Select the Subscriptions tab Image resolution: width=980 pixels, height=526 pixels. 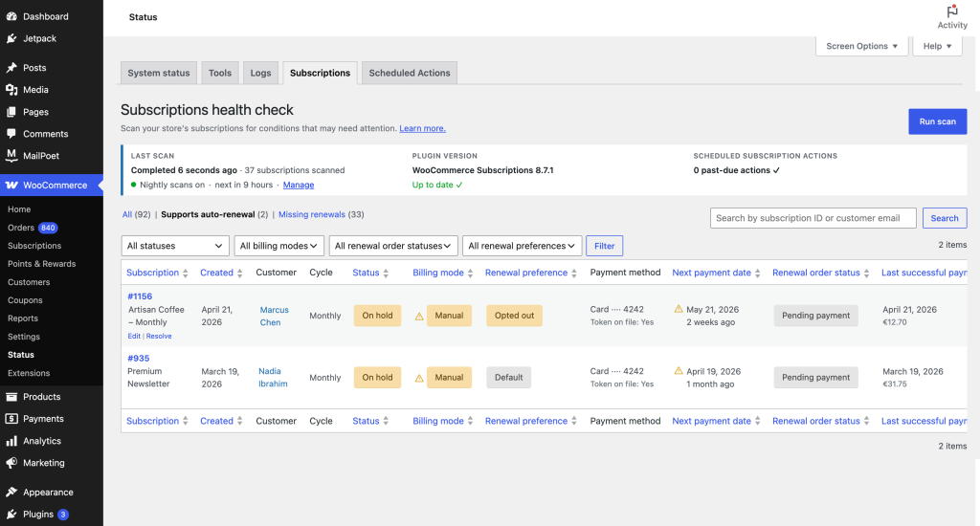click(320, 73)
